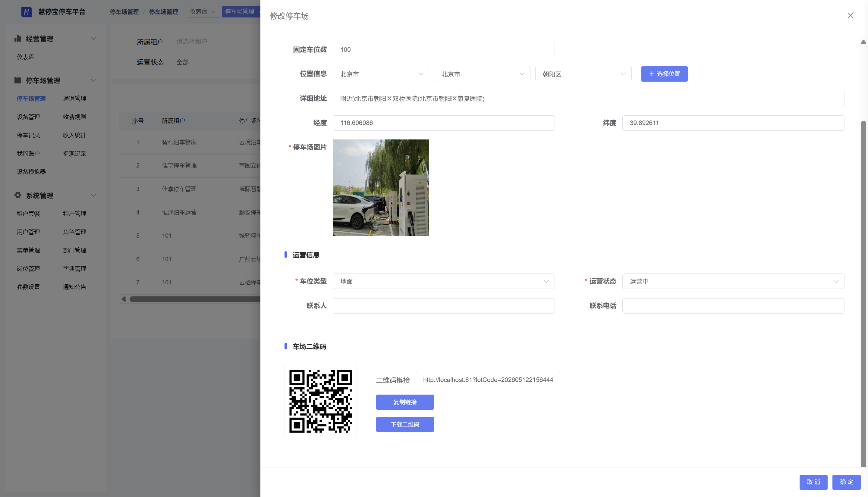
Task: Click tenant cell 智行泊车管家
Action: click(x=179, y=142)
